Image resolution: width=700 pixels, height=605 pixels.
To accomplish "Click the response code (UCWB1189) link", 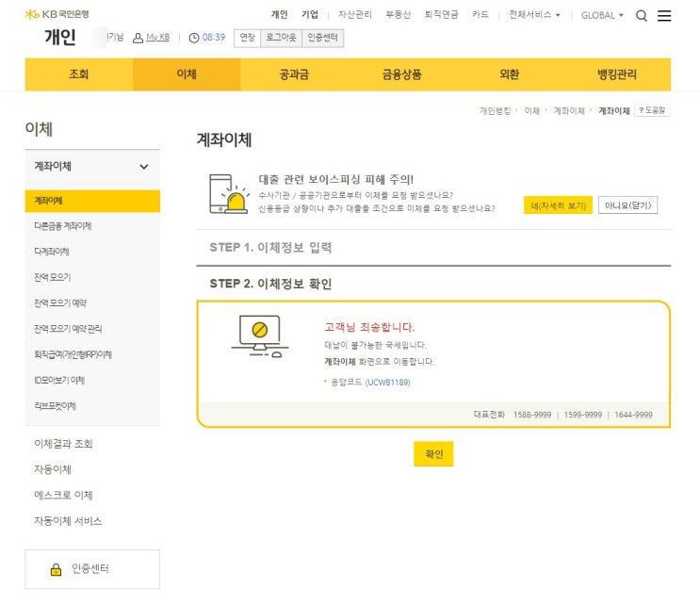I will 387,383.
